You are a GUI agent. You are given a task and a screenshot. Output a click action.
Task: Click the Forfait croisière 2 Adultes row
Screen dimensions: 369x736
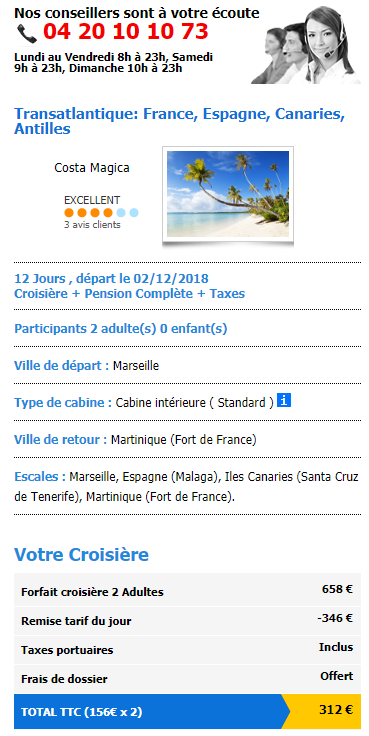[187, 590]
